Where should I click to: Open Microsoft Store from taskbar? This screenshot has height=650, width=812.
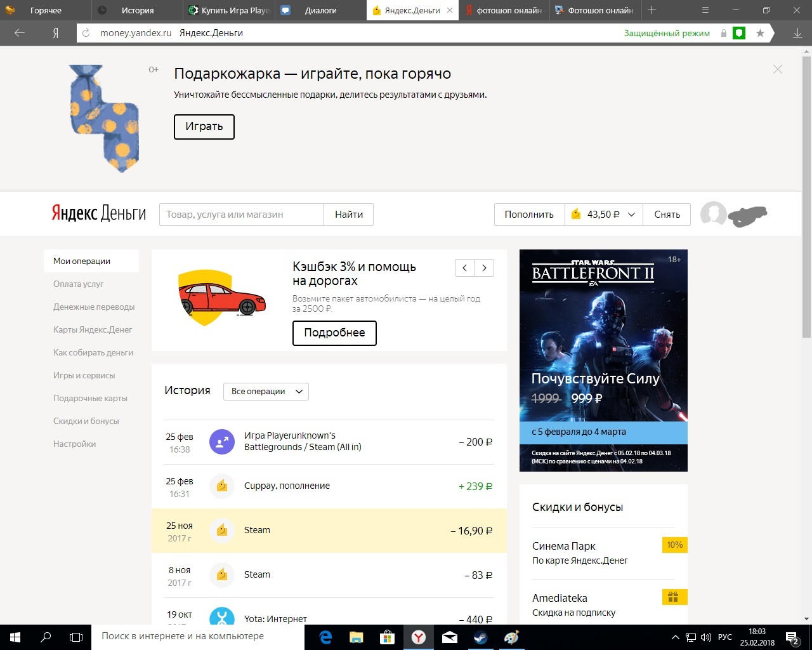click(x=388, y=637)
